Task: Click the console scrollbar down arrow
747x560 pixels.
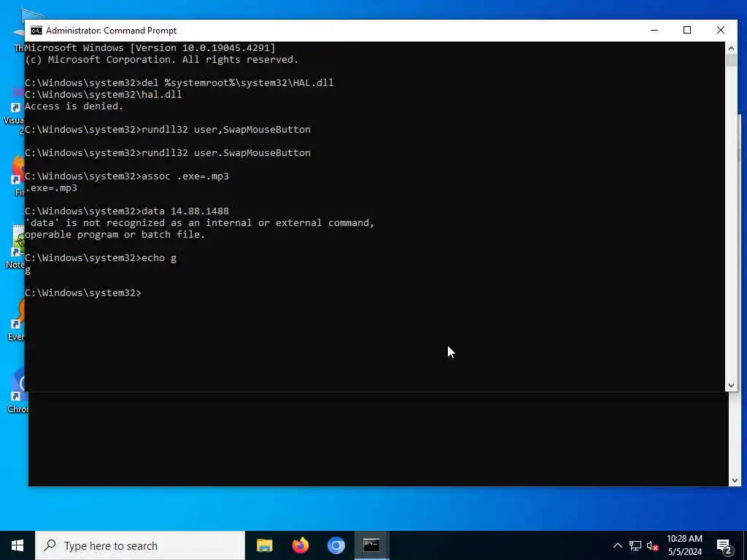Action: coord(731,385)
